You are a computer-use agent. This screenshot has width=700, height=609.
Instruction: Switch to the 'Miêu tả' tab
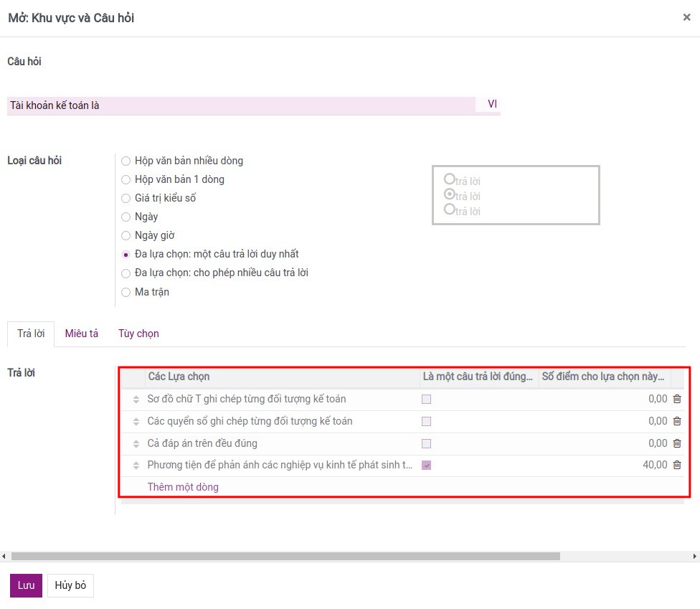tap(81, 334)
